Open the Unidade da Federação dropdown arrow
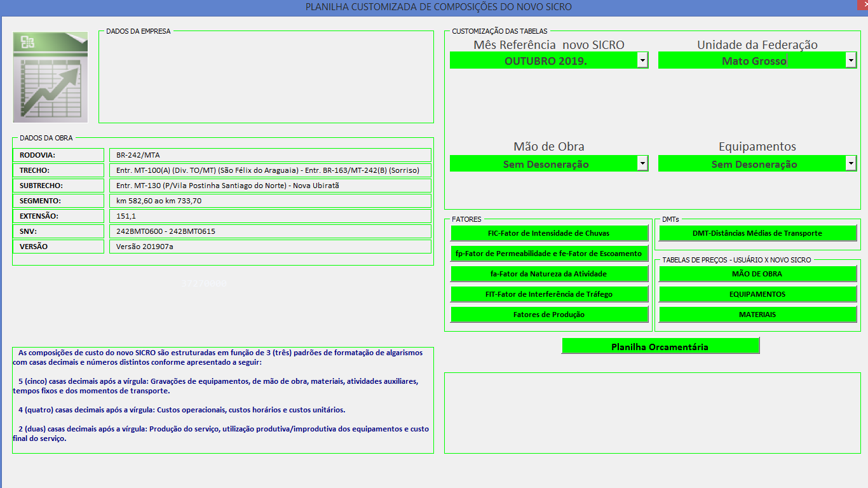 point(851,60)
